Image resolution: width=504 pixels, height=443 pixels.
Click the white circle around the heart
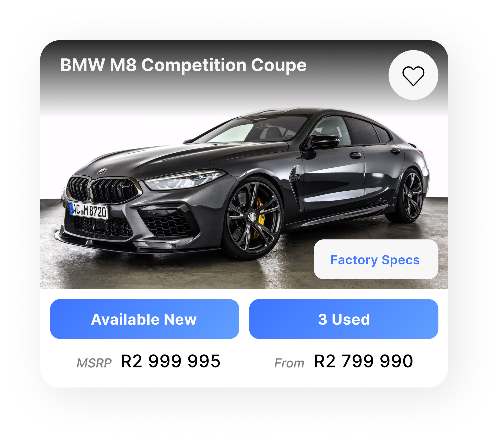pyautogui.click(x=413, y=75)
